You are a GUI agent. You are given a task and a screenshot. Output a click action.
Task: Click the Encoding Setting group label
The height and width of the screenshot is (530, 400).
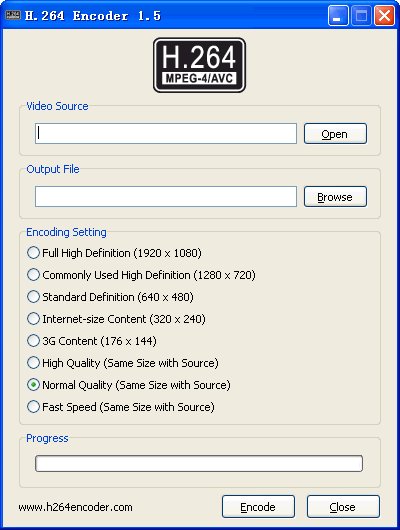66,232
